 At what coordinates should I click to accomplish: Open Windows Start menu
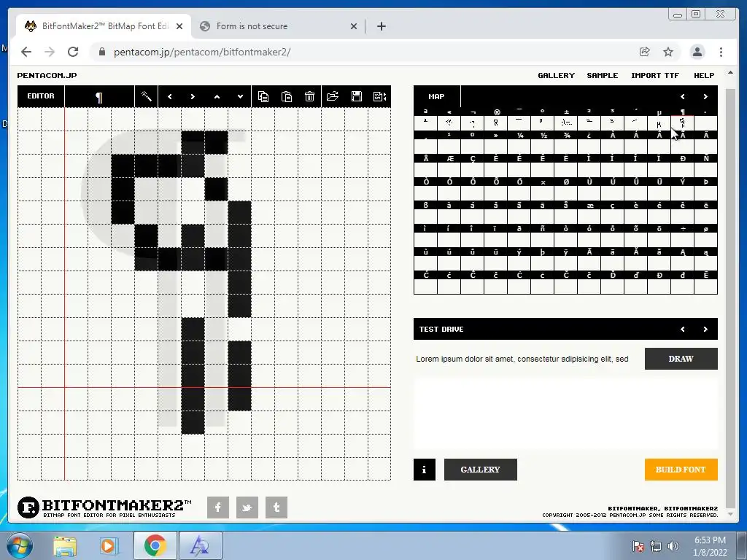tap(19, 545)
